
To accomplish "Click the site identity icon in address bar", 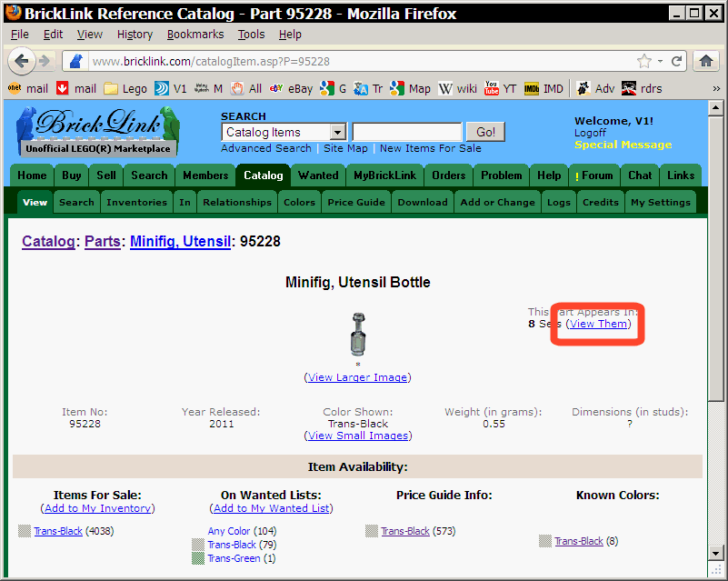I will pos(75,61).
